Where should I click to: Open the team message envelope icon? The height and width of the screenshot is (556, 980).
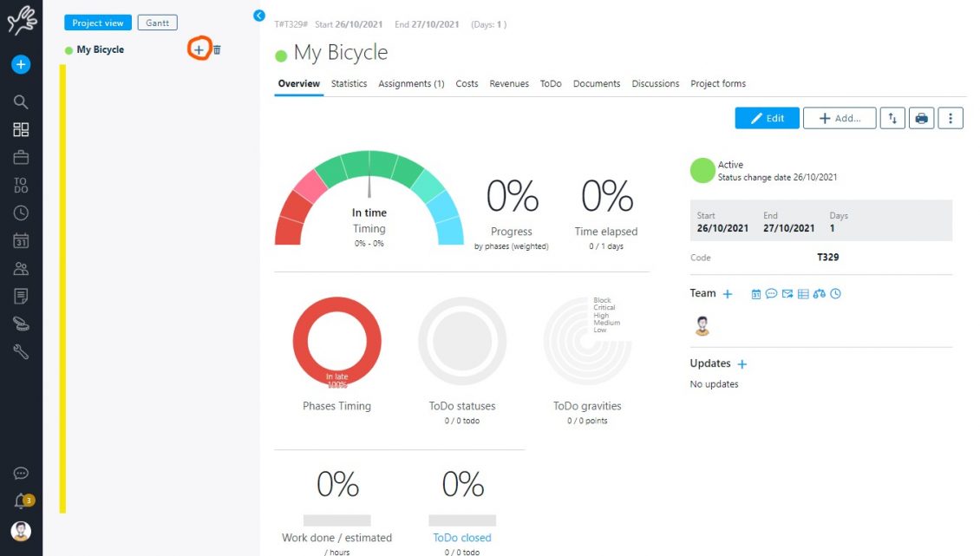click(x=787, y=294)
